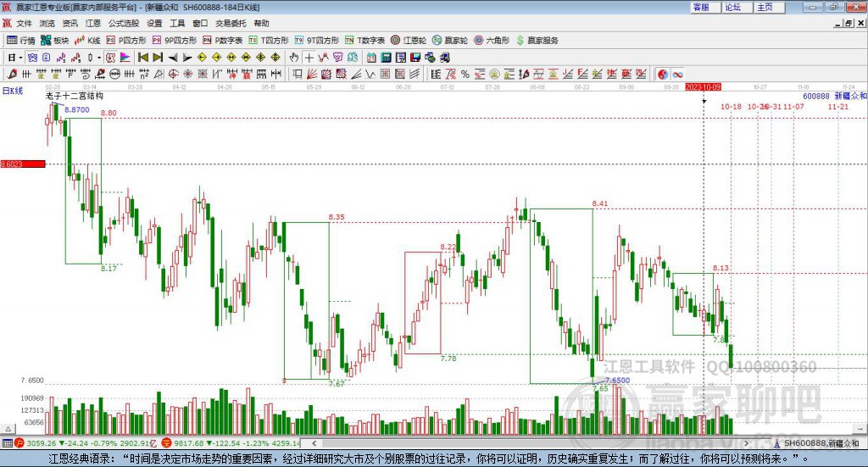
Task: Click scroll-right arrow on bottom scrollbar
Action: tap(746, 443)
